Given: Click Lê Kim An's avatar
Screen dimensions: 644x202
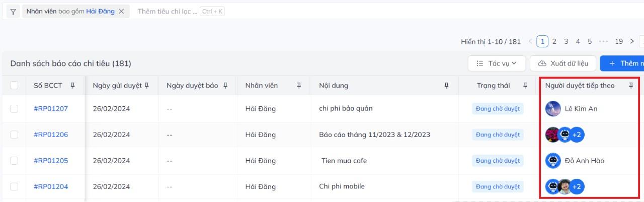Looking at the screenshot, I should click(553, 108).
